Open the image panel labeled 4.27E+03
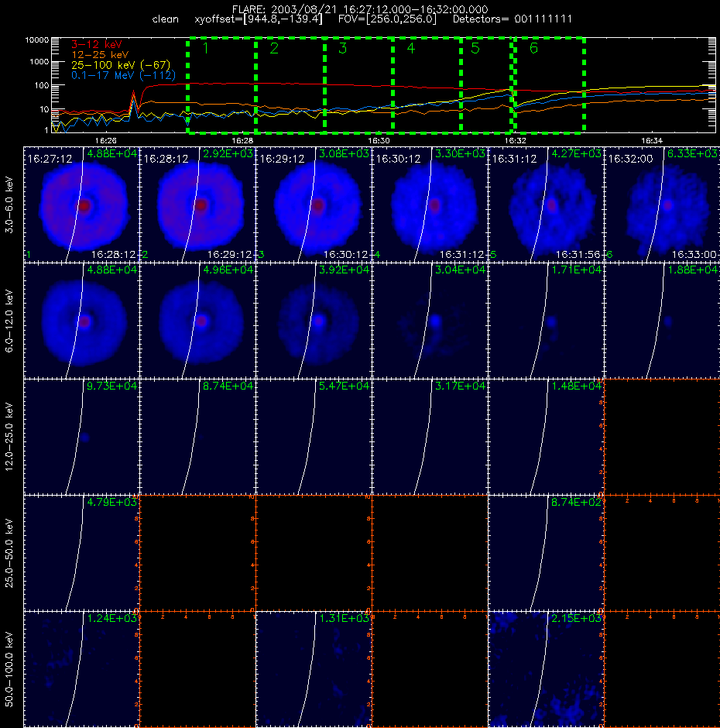The height and width of the screenshot is (728, 720). coord(546,204)
